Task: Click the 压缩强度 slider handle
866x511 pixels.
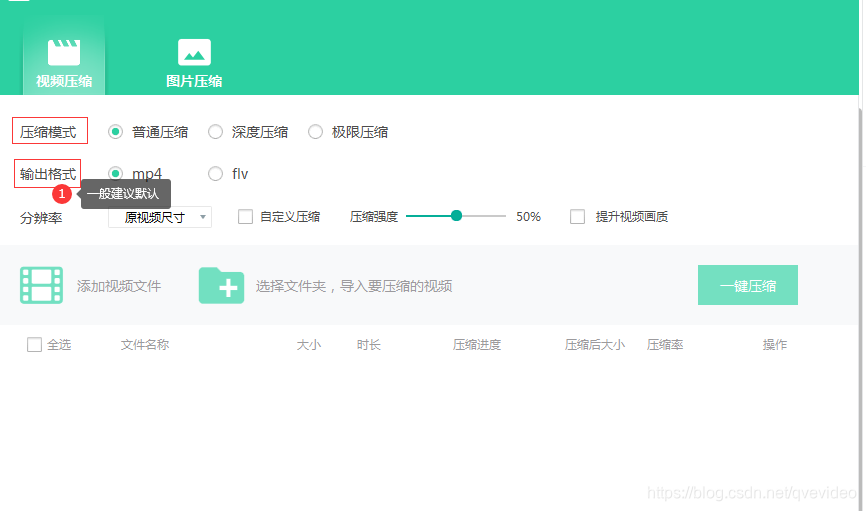Action: coord(456,216)
